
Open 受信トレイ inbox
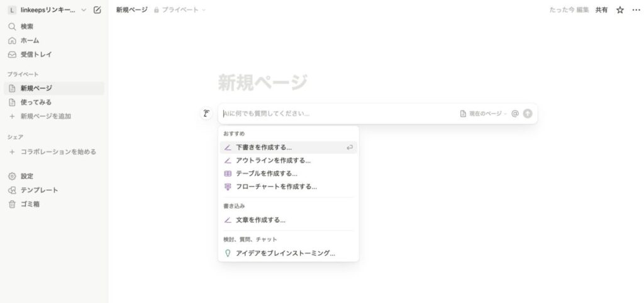(54, 55)
